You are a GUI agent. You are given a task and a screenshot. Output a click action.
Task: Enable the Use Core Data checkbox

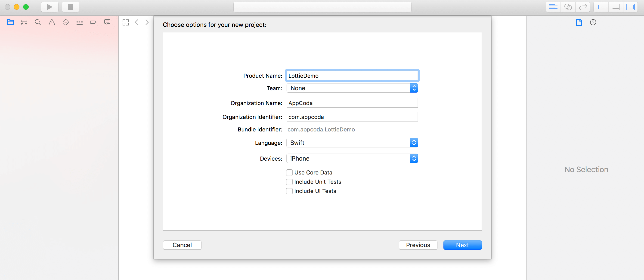[289, 172]
